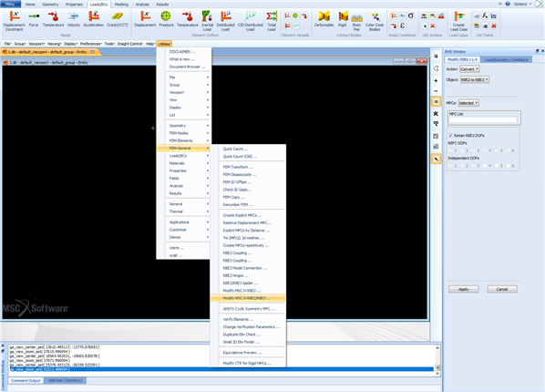
Task: Switch to the Command Output tab
Action: click(x=26, y=380)
